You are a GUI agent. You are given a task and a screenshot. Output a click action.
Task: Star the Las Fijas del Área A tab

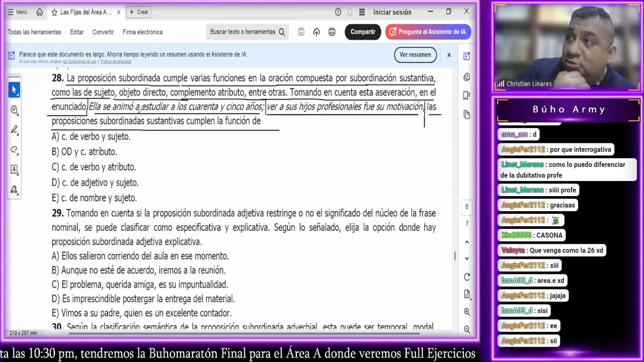coord(54,12)
